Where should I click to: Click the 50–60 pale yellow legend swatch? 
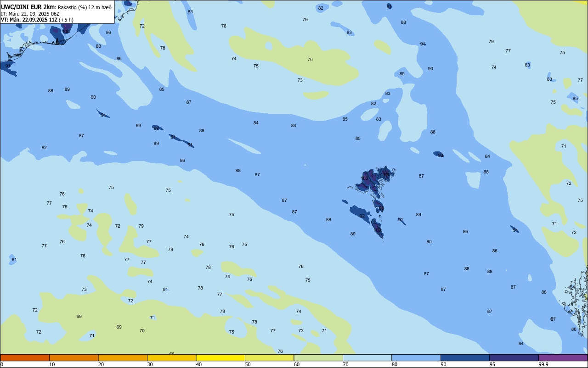[269, 357]
